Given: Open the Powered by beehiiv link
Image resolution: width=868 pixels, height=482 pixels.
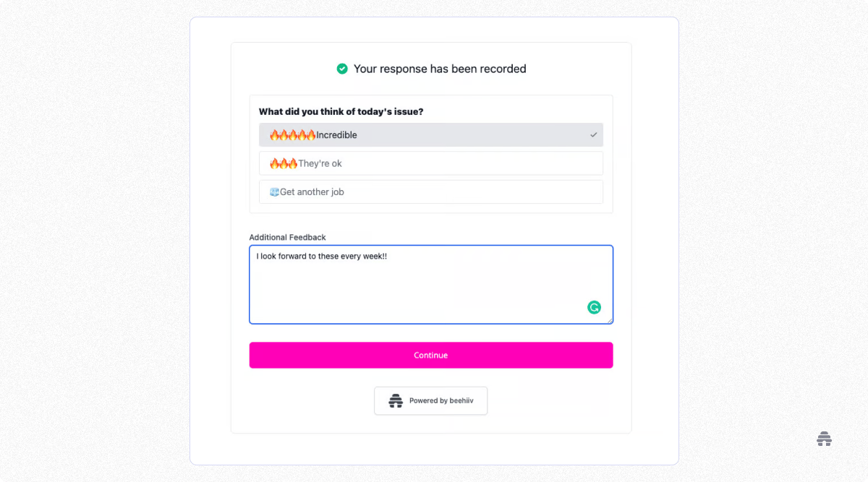Looking at the screenshot, I should pos(430,400).
